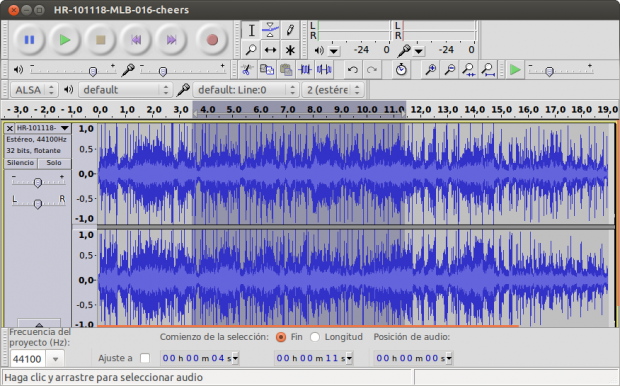Select the Zoom magnifier tool
Image resolution: width=620 pixels, height=386 pixels.
point(251,50)
